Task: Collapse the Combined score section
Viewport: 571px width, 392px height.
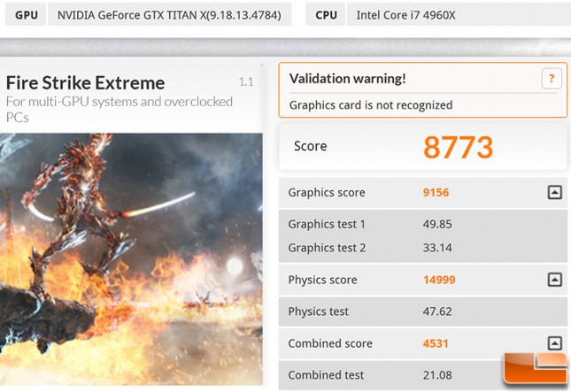Action: coord(554,342)
